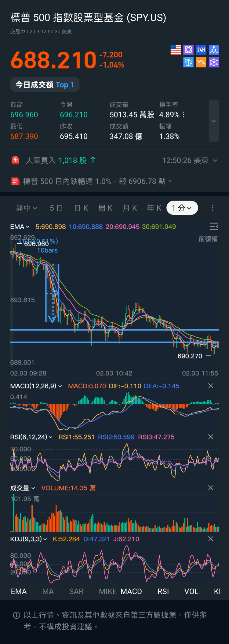Open the 1分 interval dropdown

[x=182, y=208]
